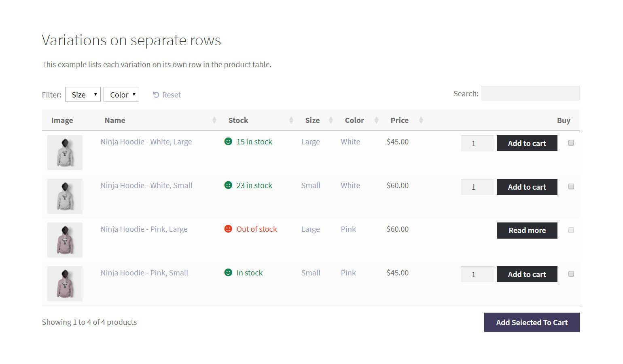Viewport: 623px width, 364px height.
Task: Tick checkbox for Ninja Hoodie White, Large
Action: coord(571,143)
